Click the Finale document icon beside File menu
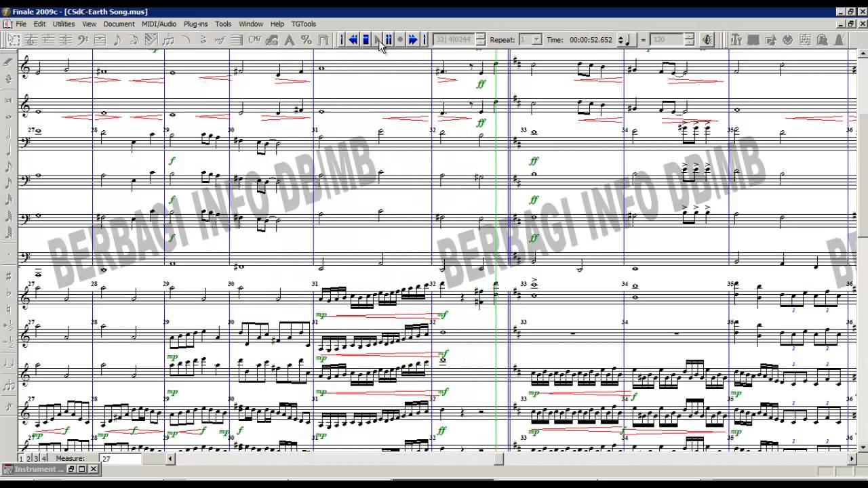Viewport: 868px width, 488px height. (7, 24)
